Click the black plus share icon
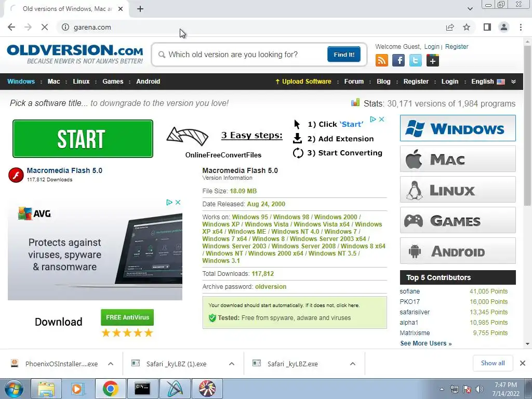This screenshot has height=399, width=532. pos(433,60)
